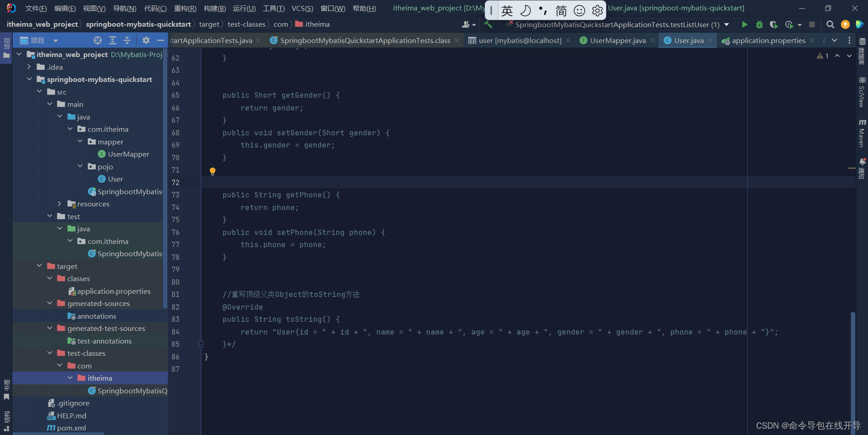The image size is (868, 435).
Task: Open the IME settings gear icon
Action: pos(598,10)
